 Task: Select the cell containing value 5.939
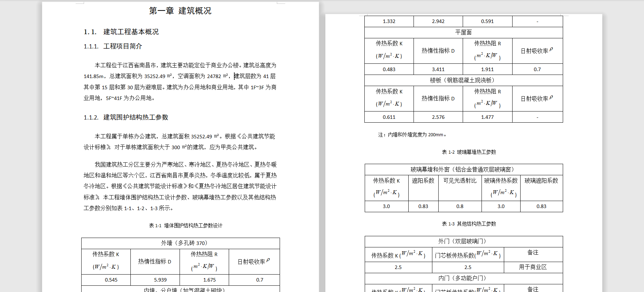coord(160,280)
